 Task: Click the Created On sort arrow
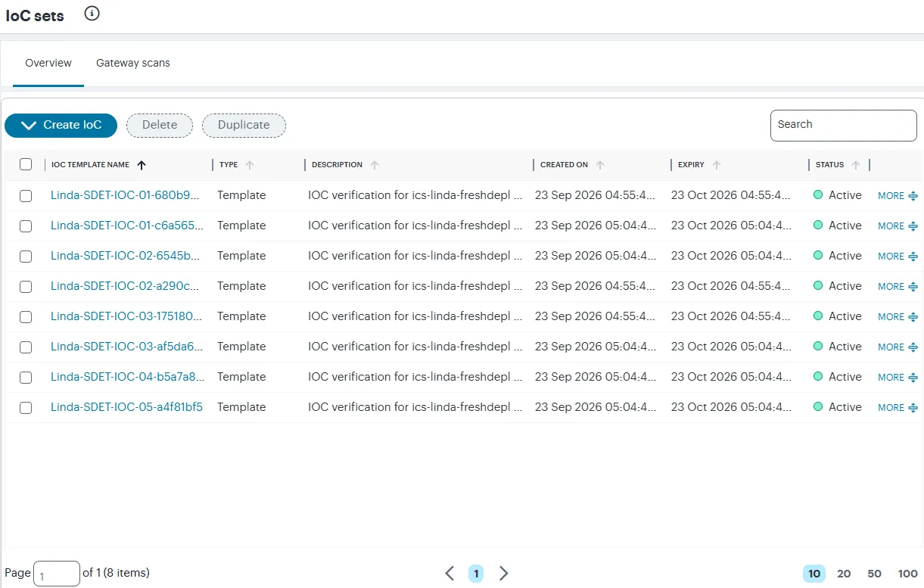[600, 165]
